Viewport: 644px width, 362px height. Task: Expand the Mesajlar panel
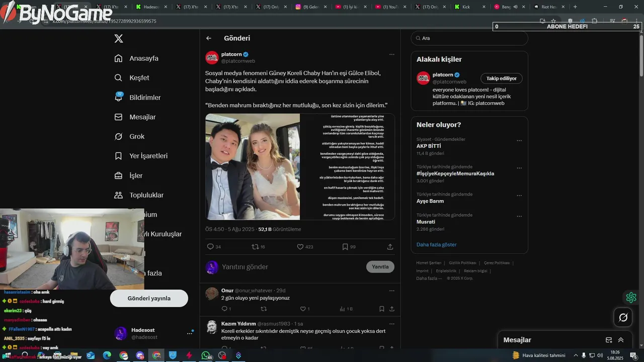coord(621,340)
